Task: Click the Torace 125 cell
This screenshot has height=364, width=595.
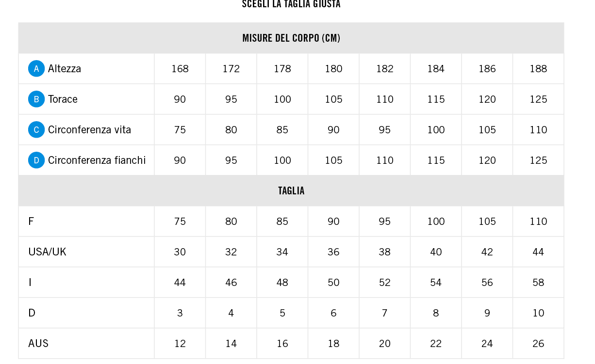Action: [x=538, y=99]
